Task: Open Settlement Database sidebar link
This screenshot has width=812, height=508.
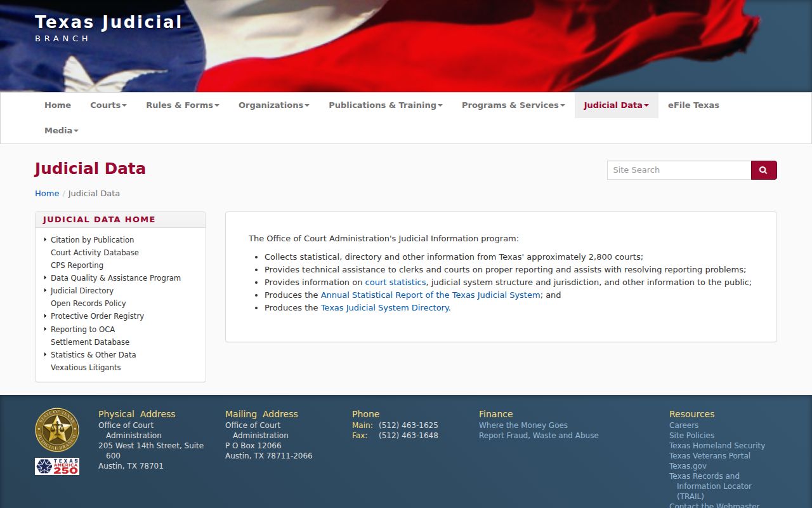Action: point(90,342)
